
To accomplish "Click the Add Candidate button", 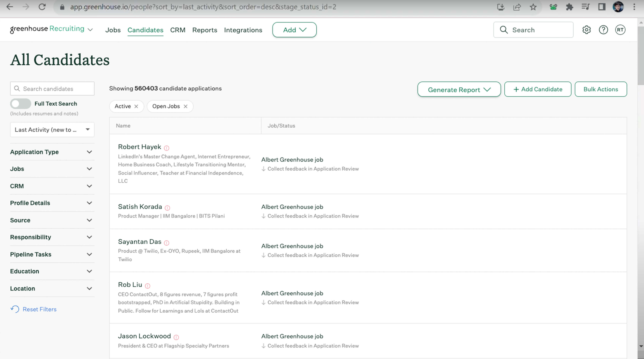I will (537, 89).
